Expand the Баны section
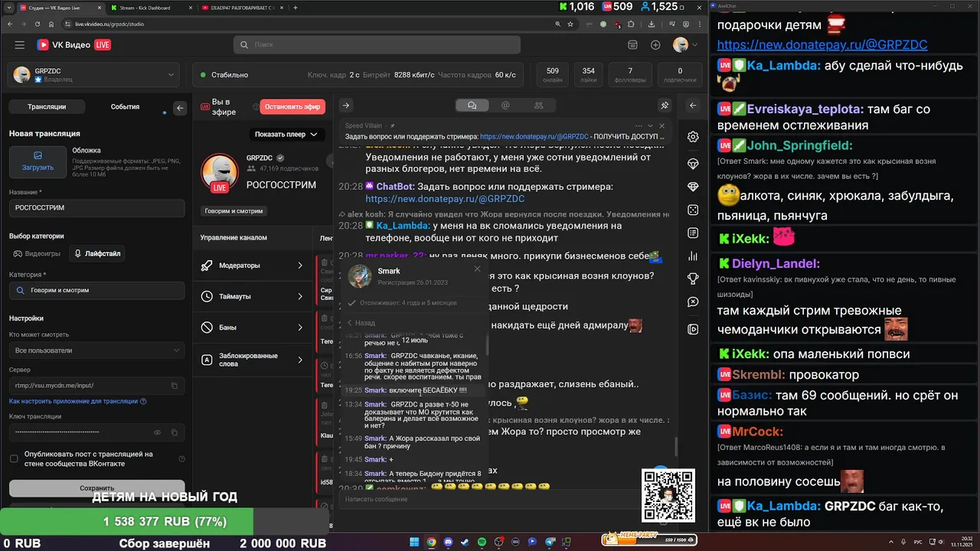This screenshot has width=980, height=551. coord(252,328)
